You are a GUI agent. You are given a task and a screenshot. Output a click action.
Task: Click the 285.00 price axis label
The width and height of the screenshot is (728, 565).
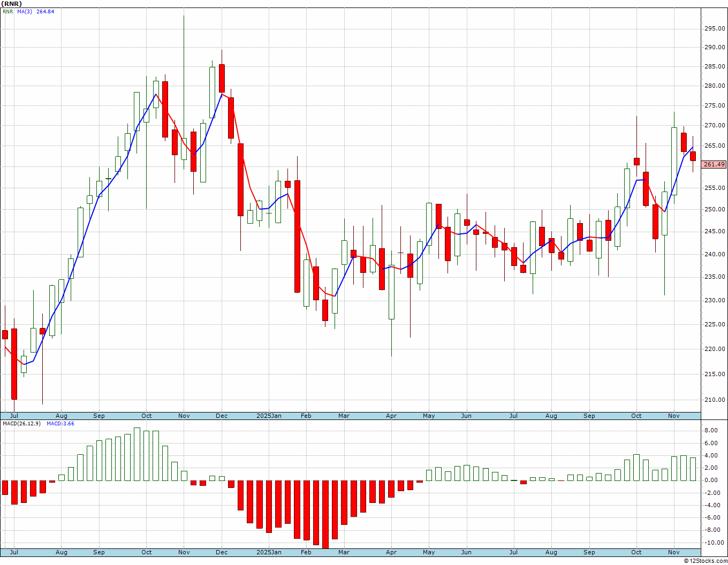pos(715,67)
